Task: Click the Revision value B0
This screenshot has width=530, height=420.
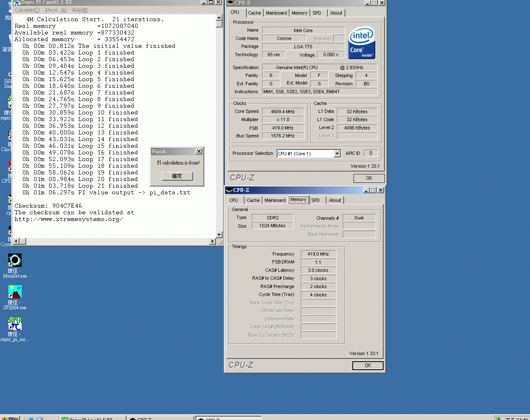Action: click(367, 84)
